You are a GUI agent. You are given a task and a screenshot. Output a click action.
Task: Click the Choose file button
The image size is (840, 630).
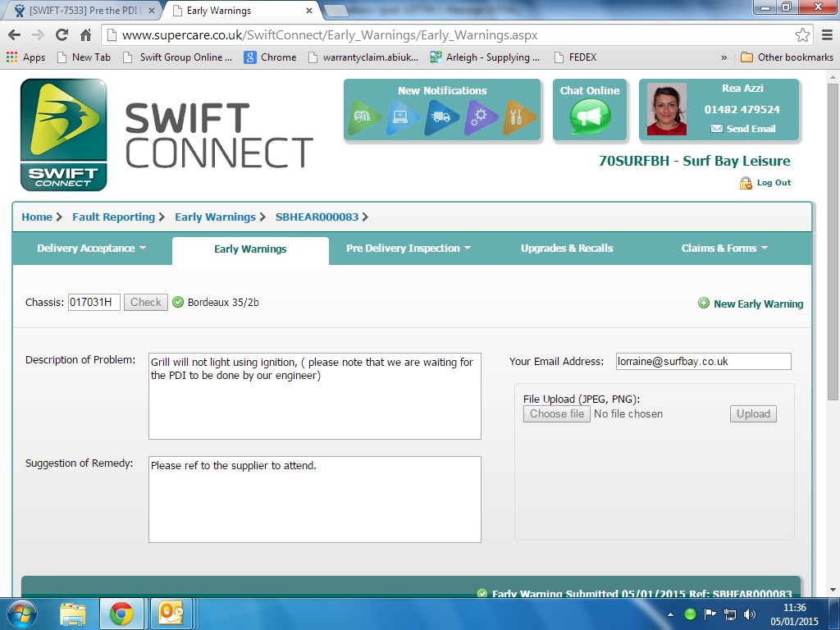click(x=557, y=413)
